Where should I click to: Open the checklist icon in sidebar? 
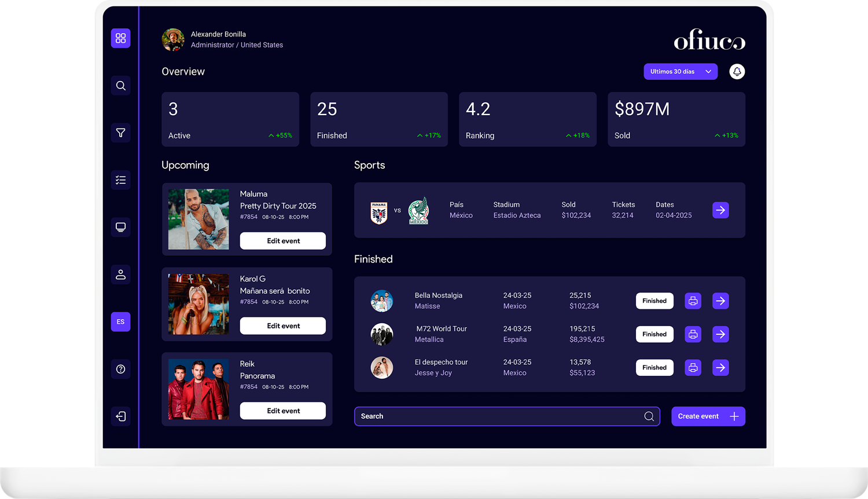[x=120, y=180]
